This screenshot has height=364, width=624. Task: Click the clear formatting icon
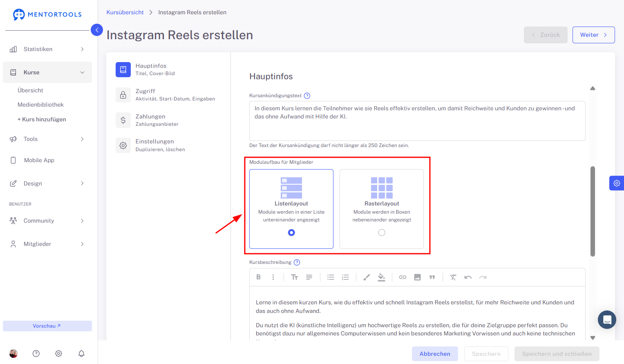[x=453, y=277]
